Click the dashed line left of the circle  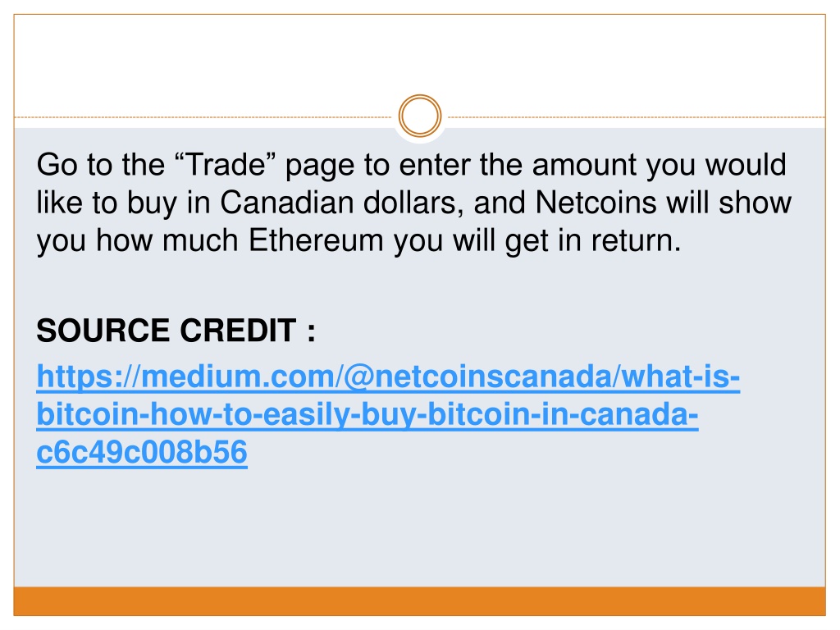(x=203, y=116)
